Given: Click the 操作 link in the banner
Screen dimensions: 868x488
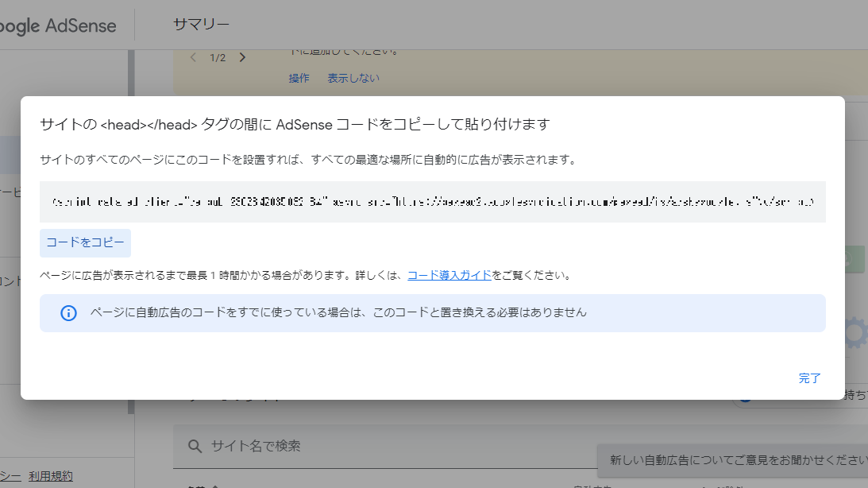Looking at the screenshot, I should pos(299,78).
